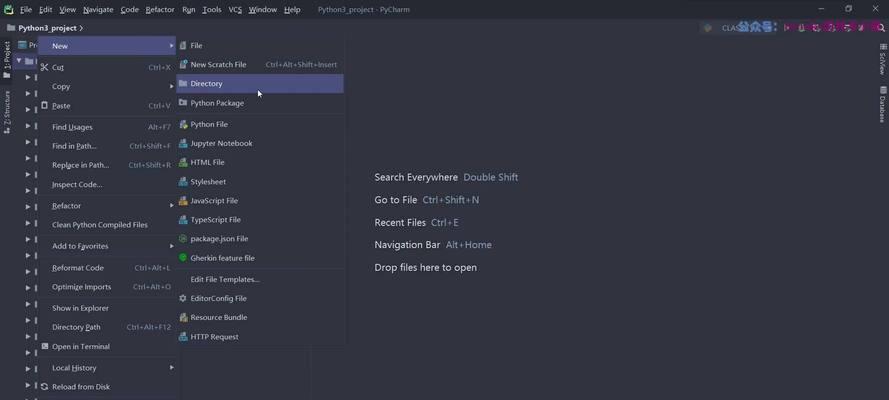Click the HTML File icon
889x400 pixels.
point(183,162)
